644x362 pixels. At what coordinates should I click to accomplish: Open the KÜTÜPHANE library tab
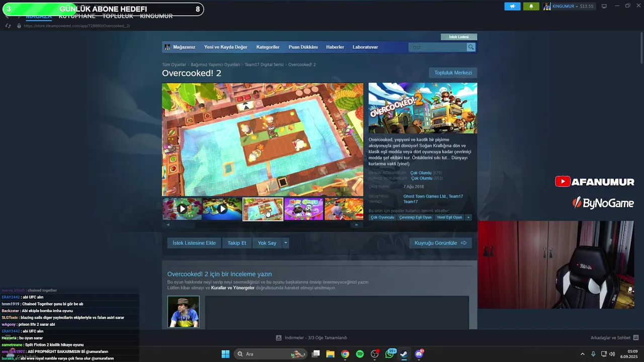[x=77, y=16]
